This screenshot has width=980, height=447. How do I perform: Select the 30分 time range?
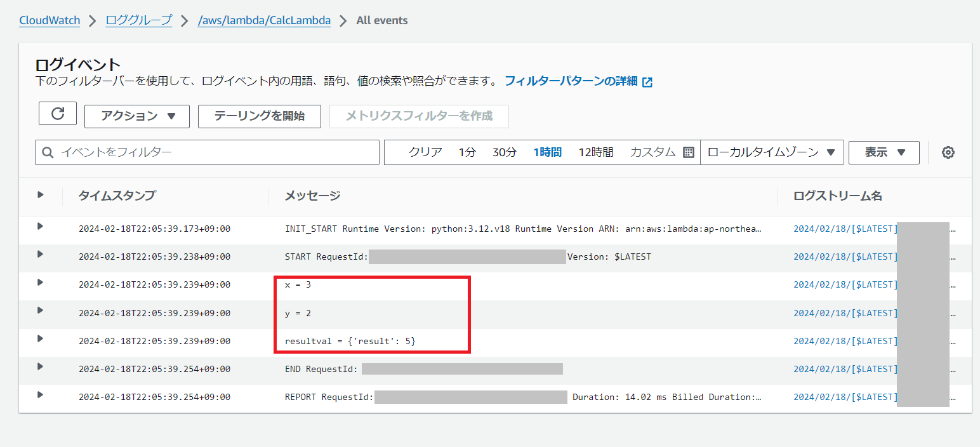click(x=504, y=152)
